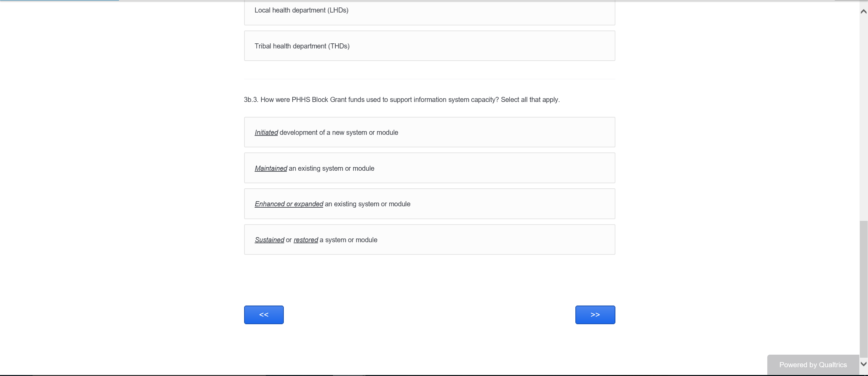
Task: Click the underlined 'Sustained' term
Action: (x=269, y=240)
